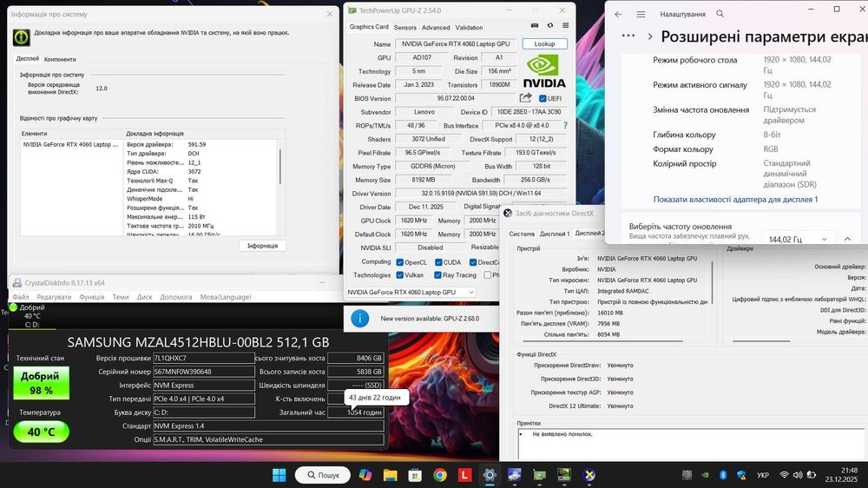Viewport: 868px width, 488px height.
Task: Open Файл menu in CrystalDiskInfo
Action: 21,297
